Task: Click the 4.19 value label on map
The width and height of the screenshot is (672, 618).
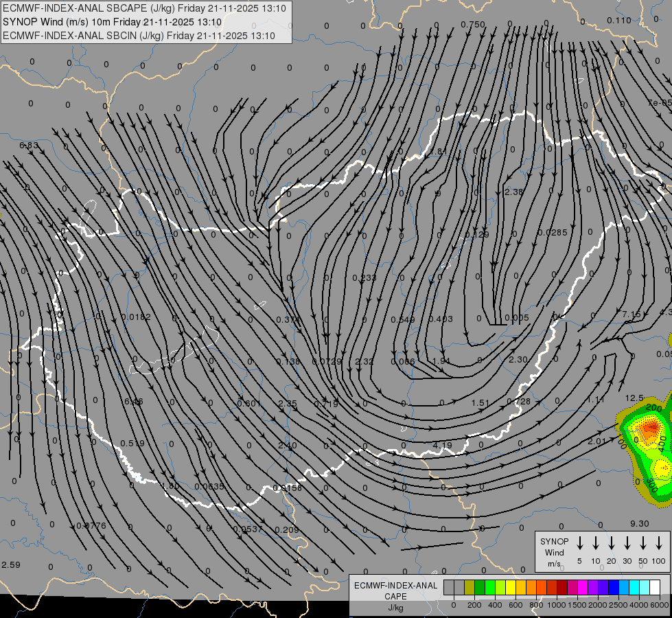Action: pos(442,446)
